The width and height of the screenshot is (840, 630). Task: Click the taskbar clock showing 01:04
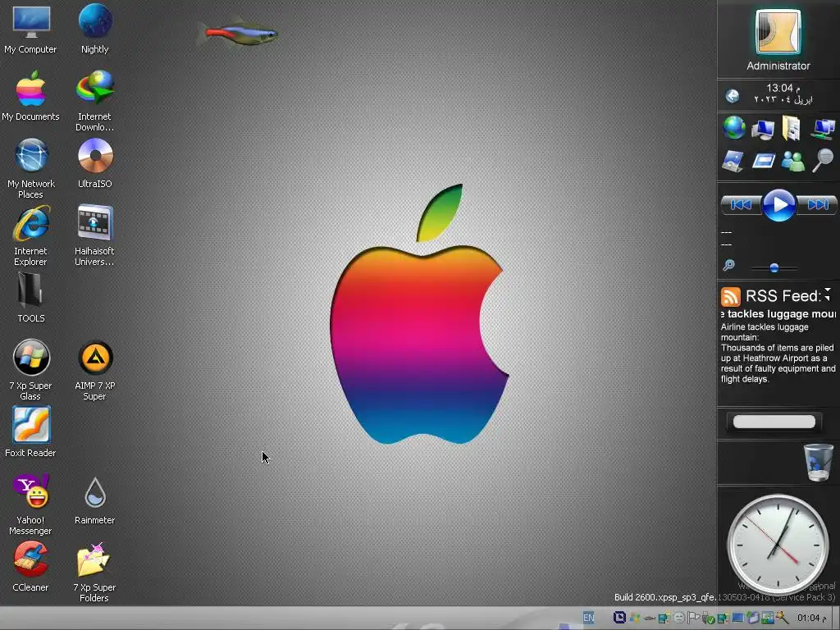point(811,618)
